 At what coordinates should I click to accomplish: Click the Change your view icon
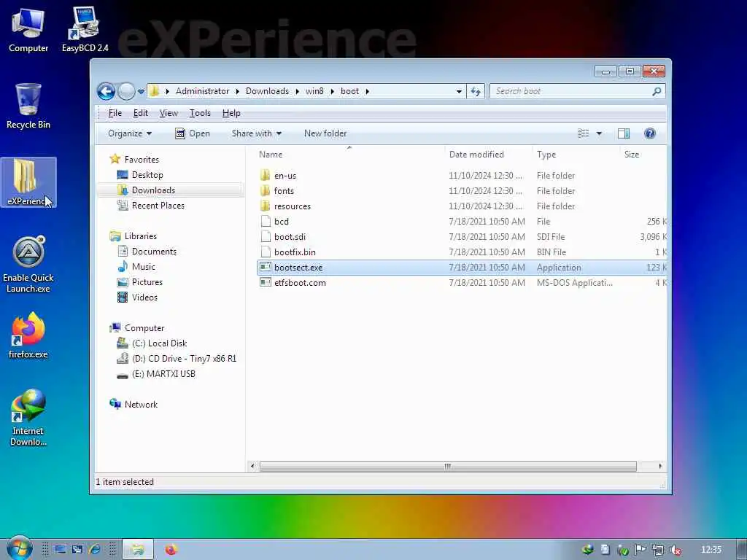[584, 134]
